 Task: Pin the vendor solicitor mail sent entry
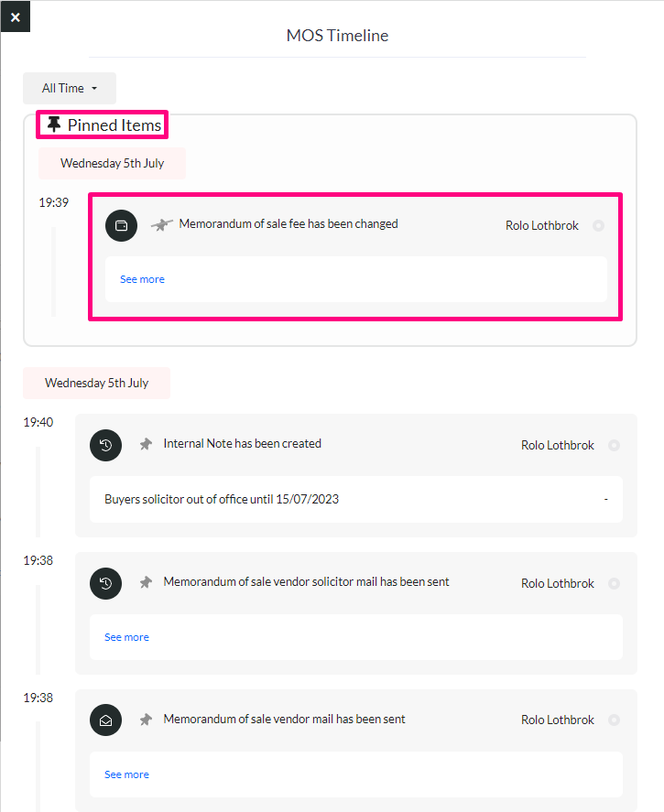(x=146, y=582)
